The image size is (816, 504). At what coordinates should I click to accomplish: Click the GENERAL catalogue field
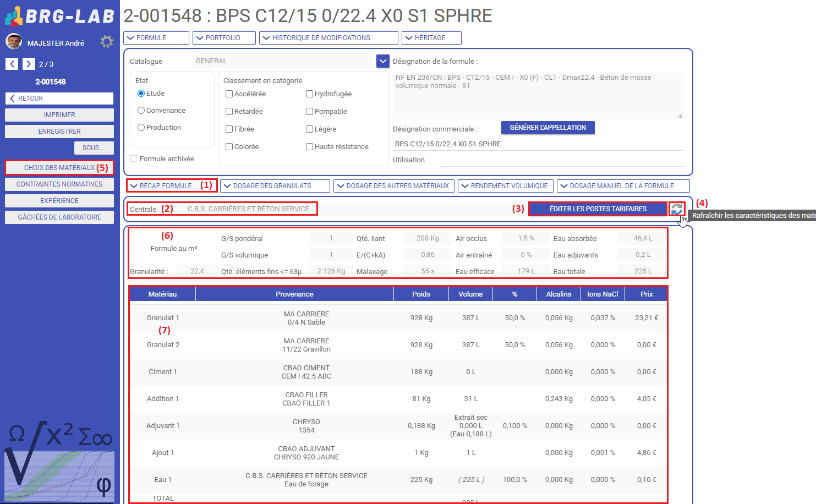point(284,61)
